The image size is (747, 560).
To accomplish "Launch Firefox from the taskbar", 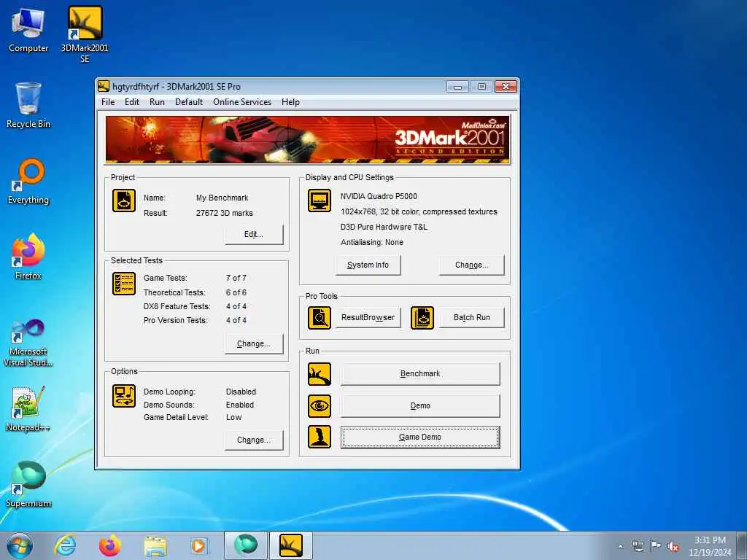I will (110, 545).
